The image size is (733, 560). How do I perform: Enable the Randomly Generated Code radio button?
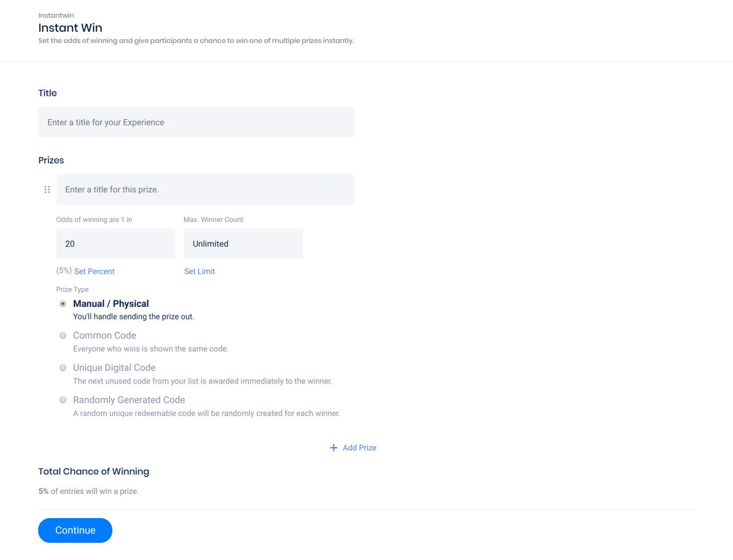[x=63, y=400]
